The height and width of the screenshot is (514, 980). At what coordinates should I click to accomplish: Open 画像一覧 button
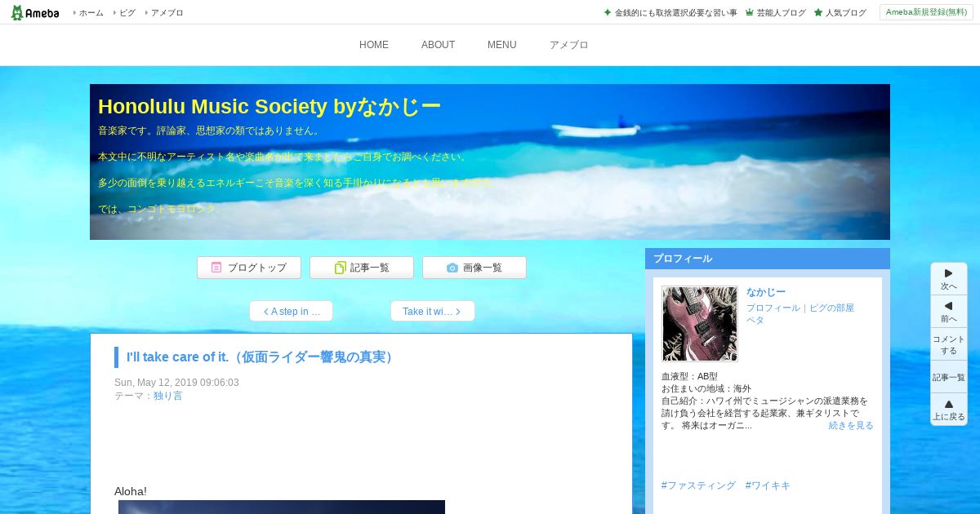[474, 268]
